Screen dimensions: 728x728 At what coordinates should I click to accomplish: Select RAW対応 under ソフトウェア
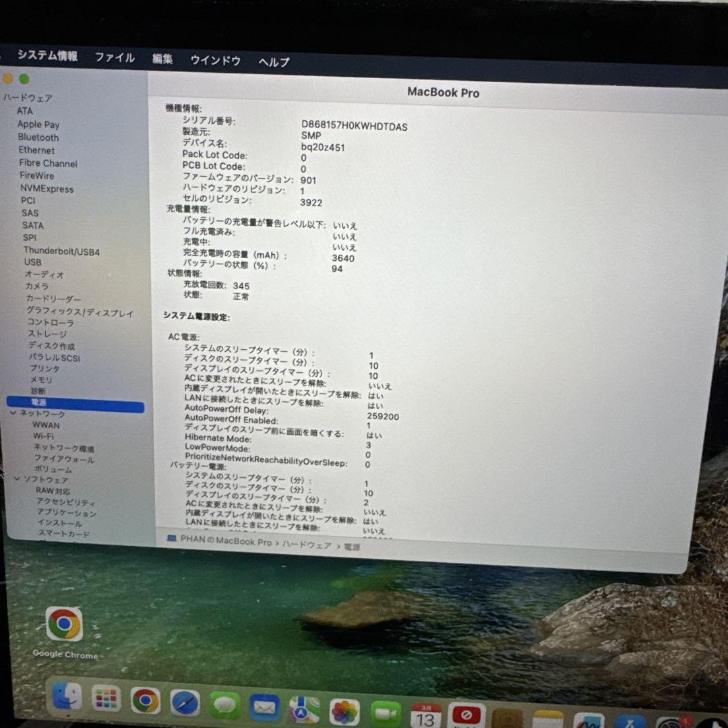pos(53,491)
